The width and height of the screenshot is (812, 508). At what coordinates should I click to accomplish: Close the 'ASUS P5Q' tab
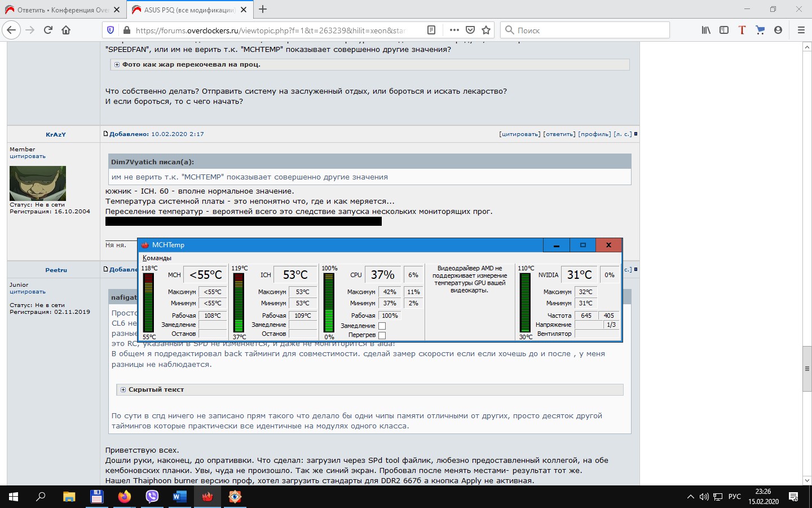244,10
